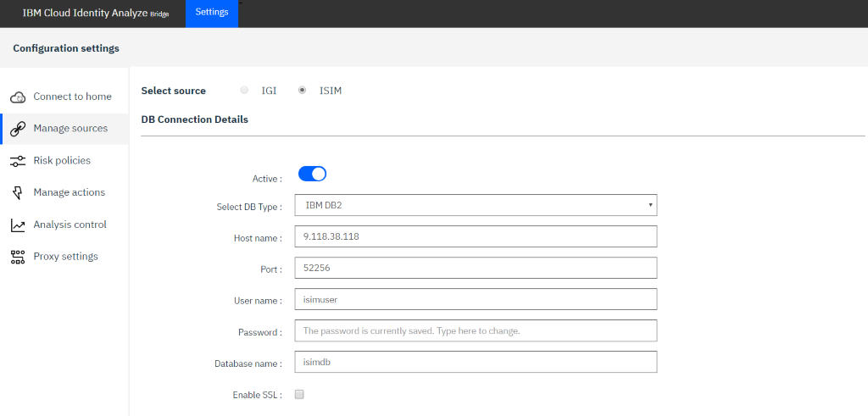Click the Host name input field
The image size is (868, 416).
[x=476, y=236]
